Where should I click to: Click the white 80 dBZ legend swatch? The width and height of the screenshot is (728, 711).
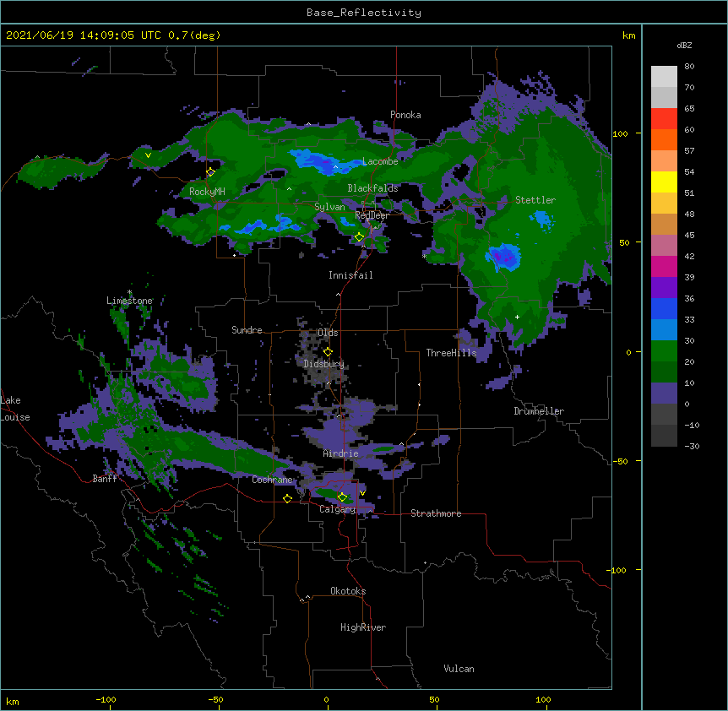pos(664,76)
